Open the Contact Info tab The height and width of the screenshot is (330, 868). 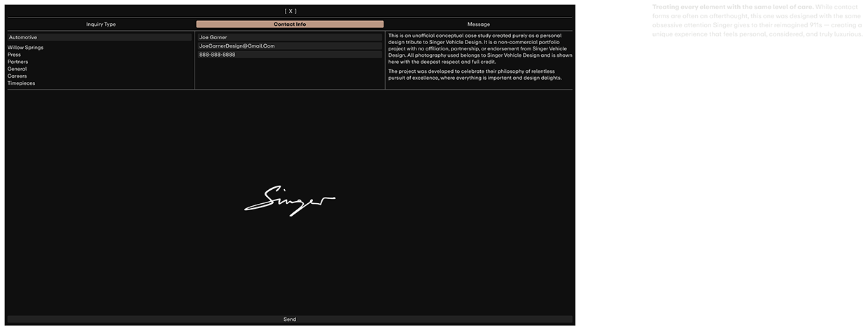tap(290, 25)
